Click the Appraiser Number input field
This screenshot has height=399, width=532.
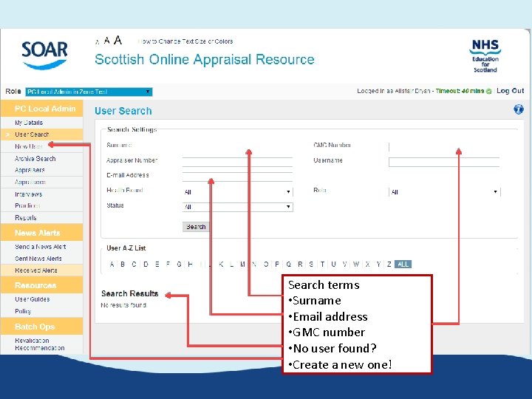point(237,162)
